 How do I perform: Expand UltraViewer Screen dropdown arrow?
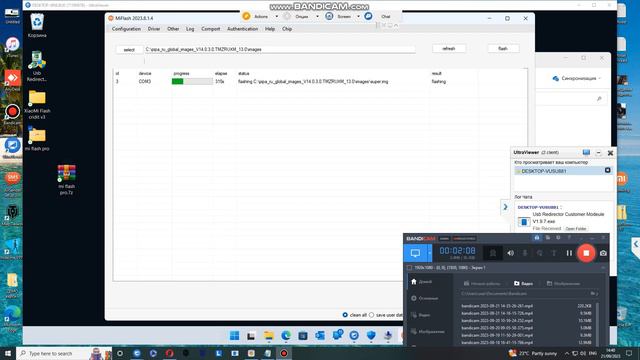358,16
